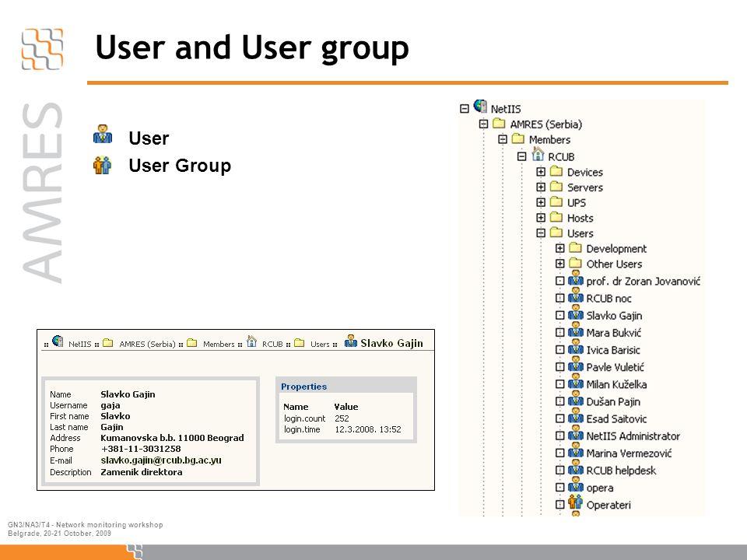Click the RCUB house icon in the tree
This screenshot has width=747, height=560.
point(538,154)
